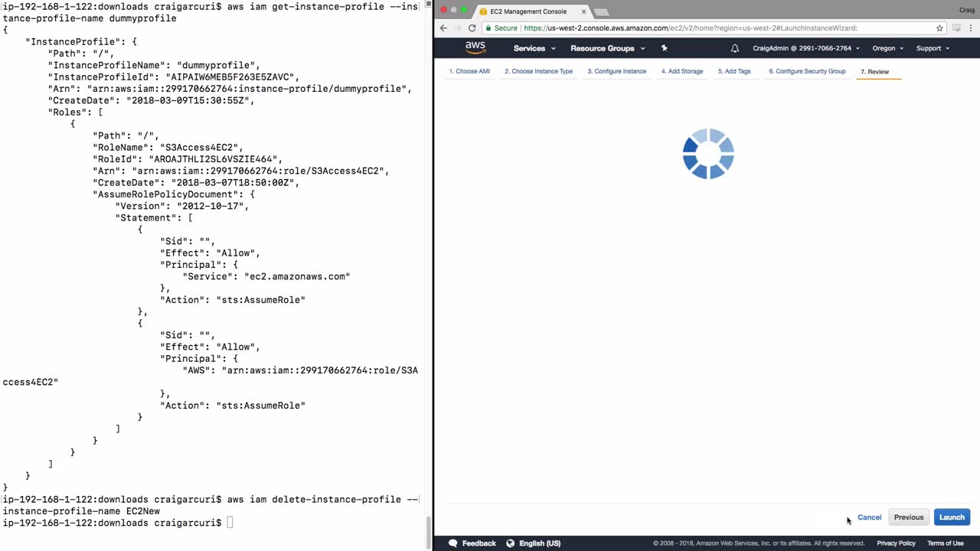The height and width of the screenshot is (551, 980).
Task: Click the terminal prompt cursor on last line
Action: [230, 523]
